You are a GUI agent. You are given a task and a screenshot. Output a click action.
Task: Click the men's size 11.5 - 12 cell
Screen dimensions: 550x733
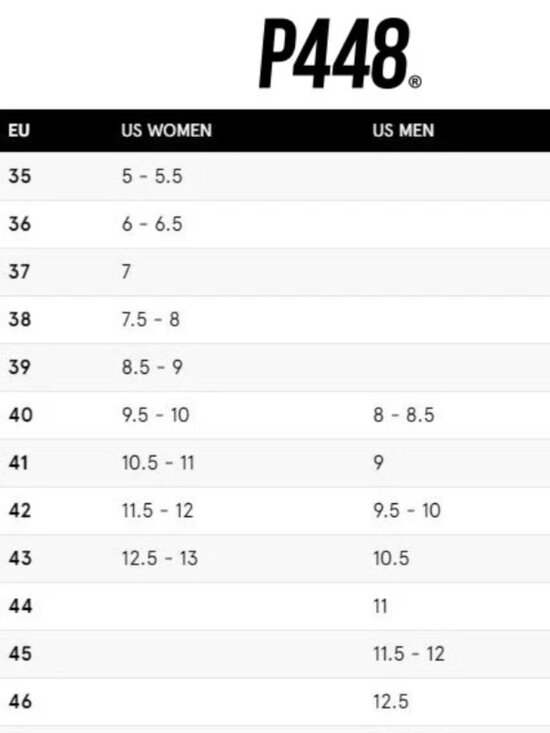pyautogui.click(x=409, y=654)
